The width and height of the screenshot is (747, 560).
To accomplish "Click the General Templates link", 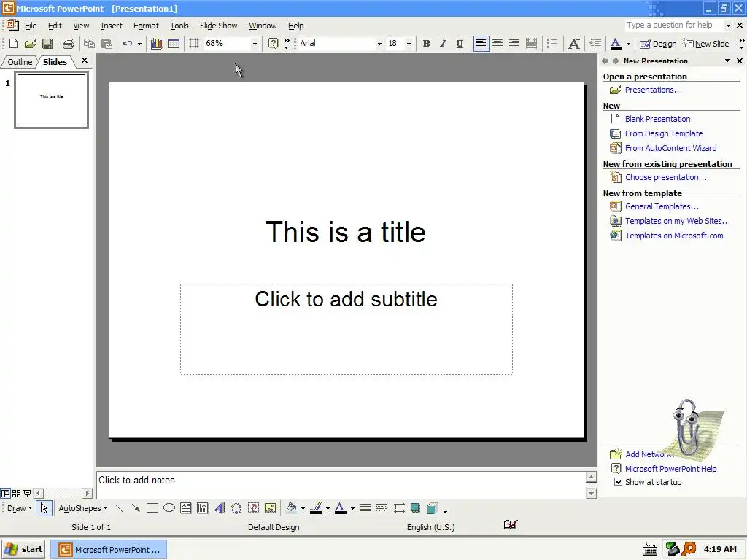I will tap(662, 206).
